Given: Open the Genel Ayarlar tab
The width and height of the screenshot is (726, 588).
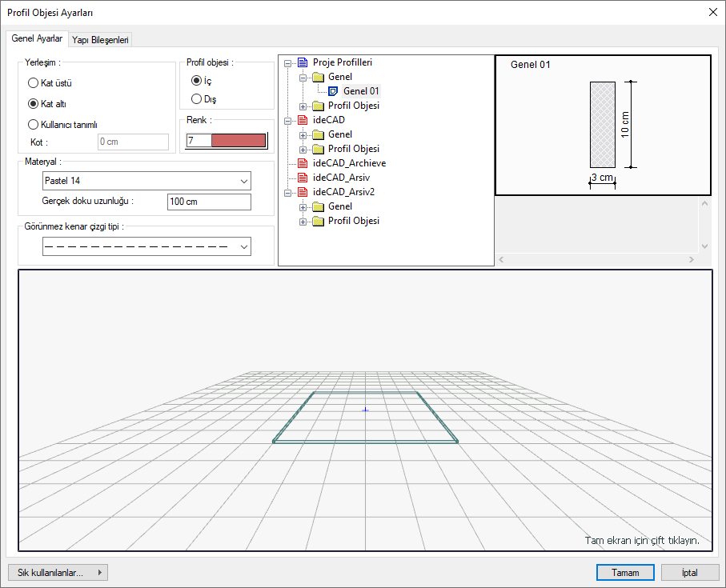Looking at the screenshot, I should [x=37, y=38].
